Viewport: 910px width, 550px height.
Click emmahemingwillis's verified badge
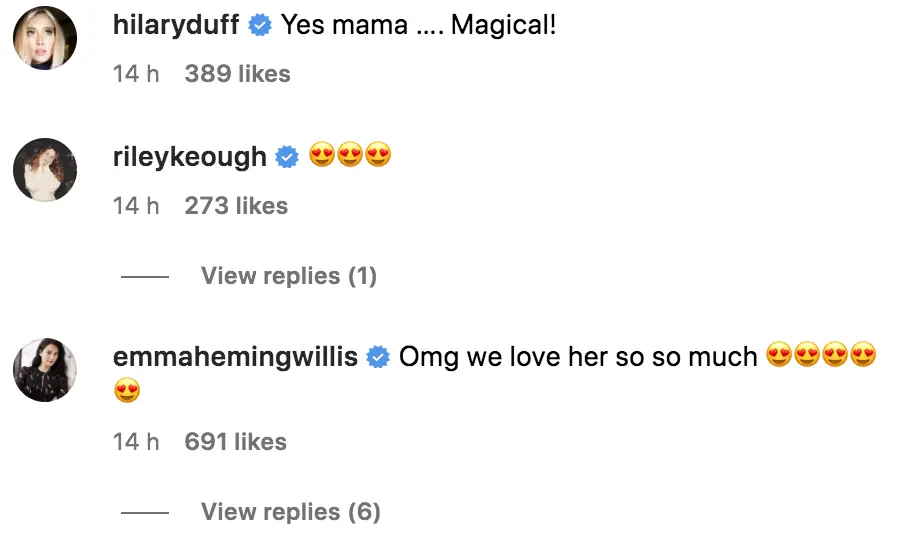pyautogui.click(x=378, y=357)
